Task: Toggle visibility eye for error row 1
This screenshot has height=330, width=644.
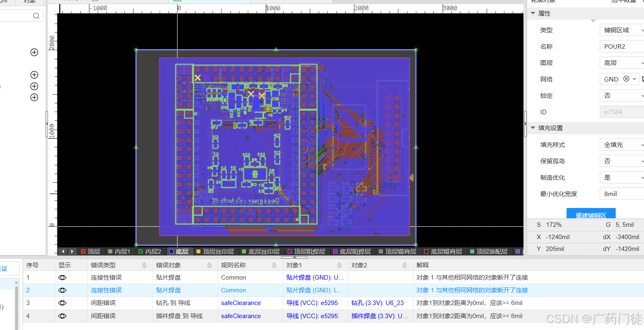Action: click(x=62, y=278)
